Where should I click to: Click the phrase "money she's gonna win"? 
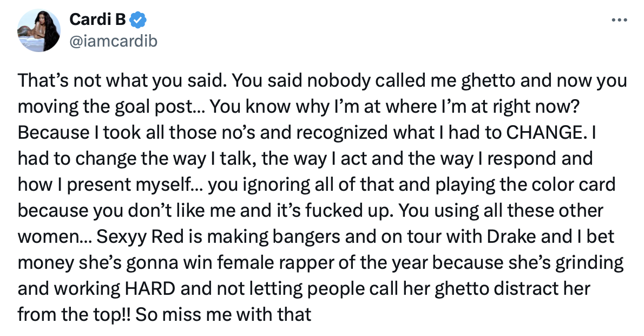pyautogui.click(x=109, y=262)
